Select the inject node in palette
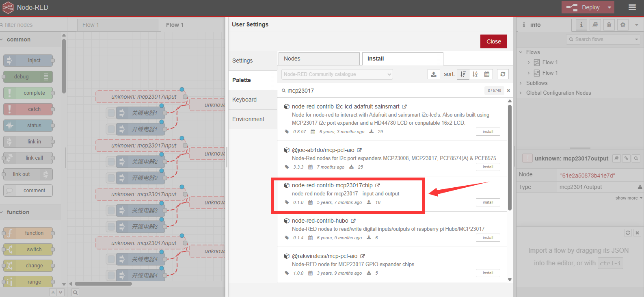 click(28, 61)
